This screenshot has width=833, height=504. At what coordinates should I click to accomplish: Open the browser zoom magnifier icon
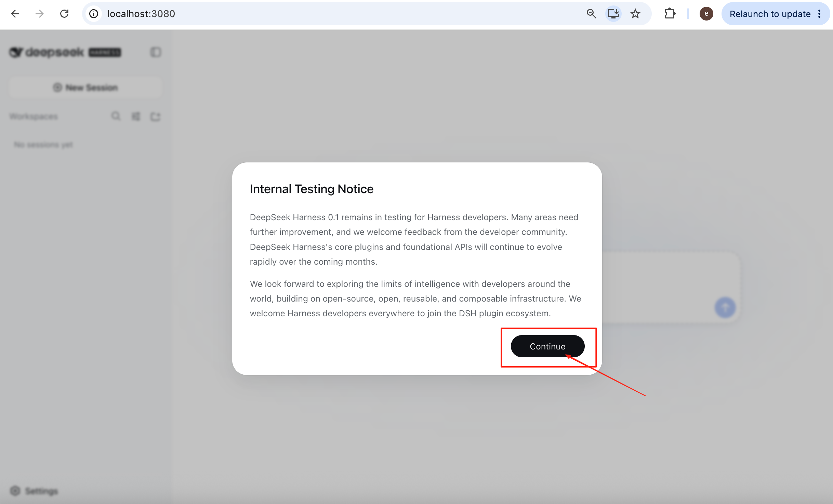click(591, 14)
